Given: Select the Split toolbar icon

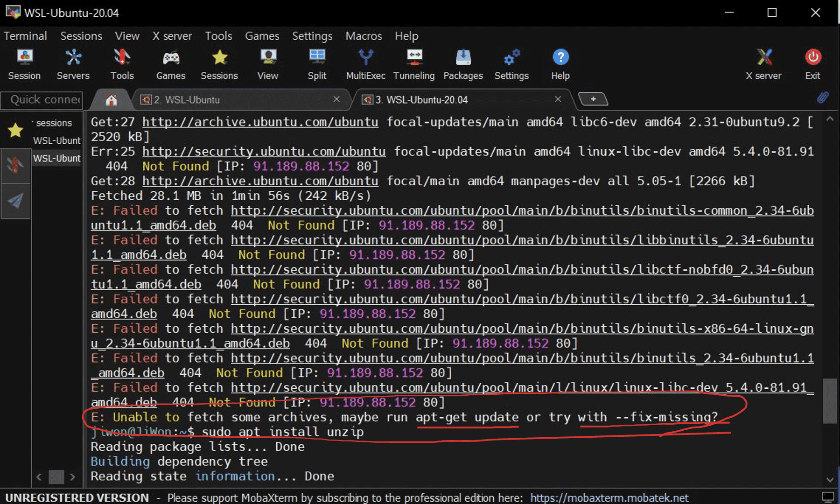Looking at the screenshot, I should 317,64.
